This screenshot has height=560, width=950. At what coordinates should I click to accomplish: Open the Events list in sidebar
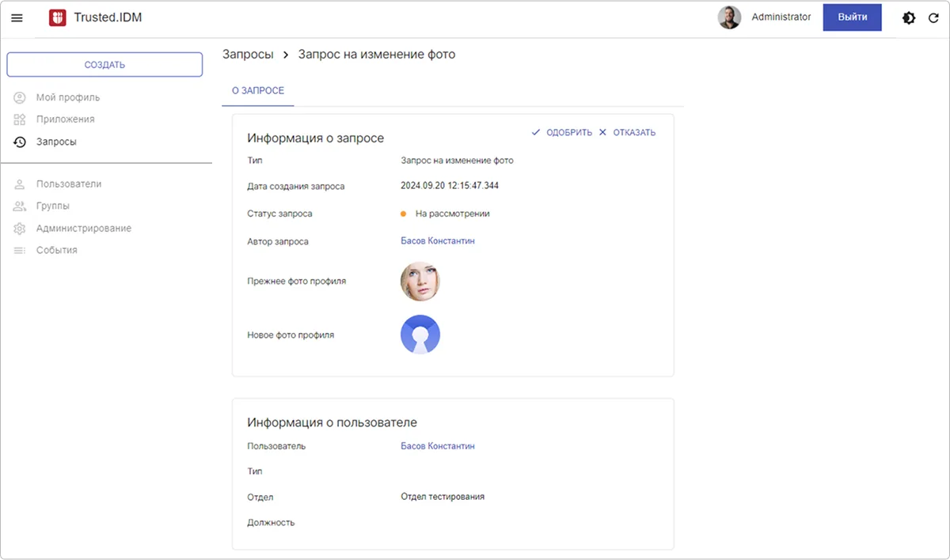(56, 250)
